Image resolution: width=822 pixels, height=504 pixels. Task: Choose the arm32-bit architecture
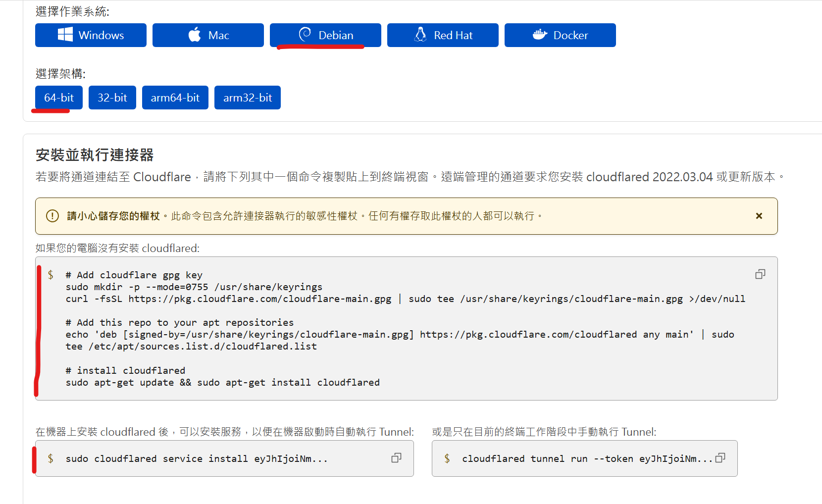click(x=248, y=98)
